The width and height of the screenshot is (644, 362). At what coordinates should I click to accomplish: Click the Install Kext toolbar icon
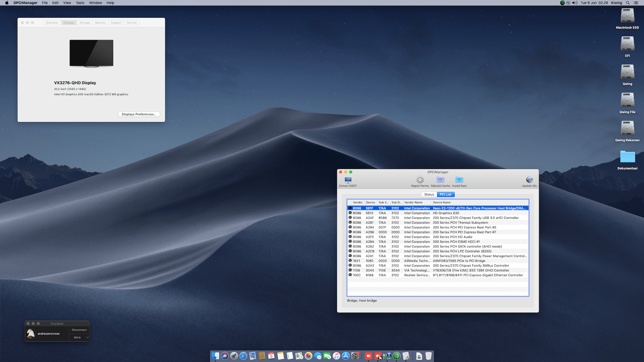pyautogui.click(x=459, y=180)
